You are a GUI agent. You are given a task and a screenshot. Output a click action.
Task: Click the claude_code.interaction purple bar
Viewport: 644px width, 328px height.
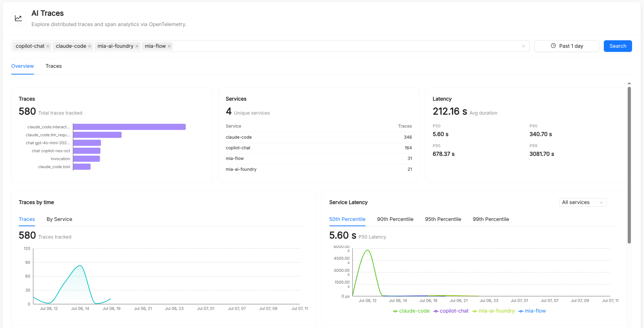(x=129, y=127)
